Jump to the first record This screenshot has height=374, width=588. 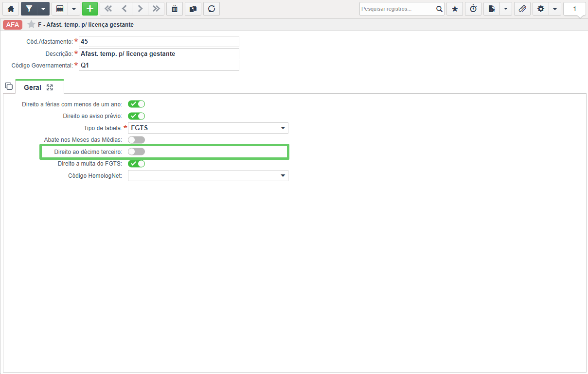[107, 9]
